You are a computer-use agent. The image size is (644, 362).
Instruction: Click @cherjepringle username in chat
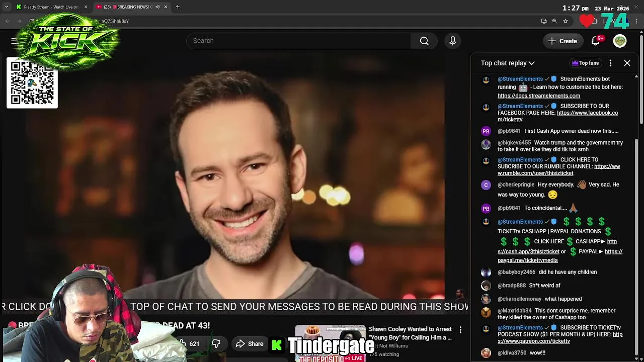[516, 185]
